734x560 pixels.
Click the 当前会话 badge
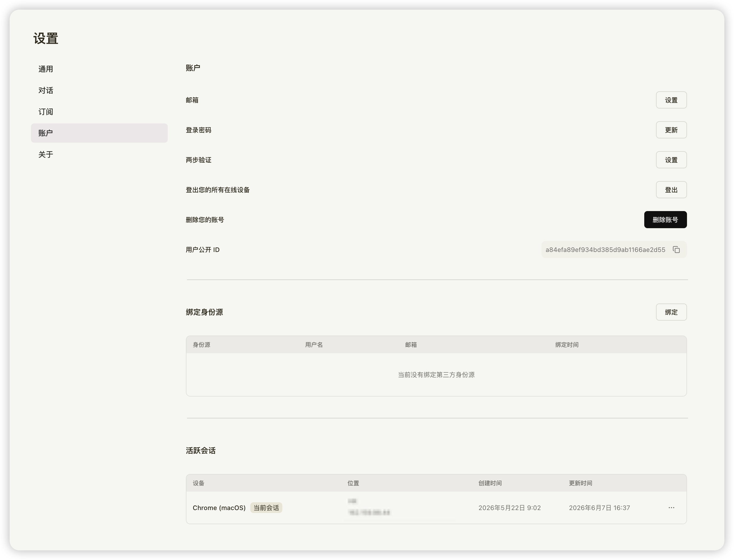coord(266,508)
